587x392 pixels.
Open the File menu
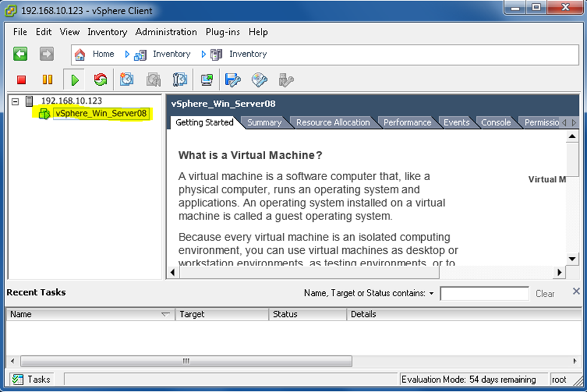pyautogui.click(x=20, y=32)
